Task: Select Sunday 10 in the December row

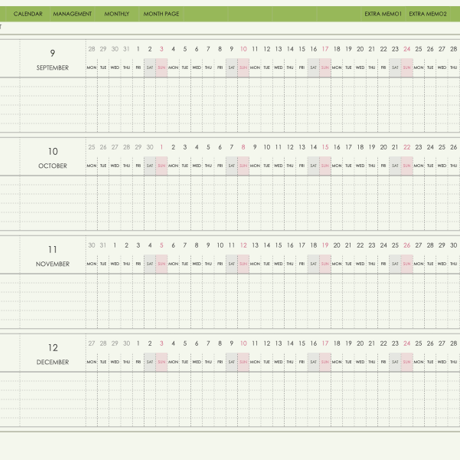Action: (x=243, y=343)
